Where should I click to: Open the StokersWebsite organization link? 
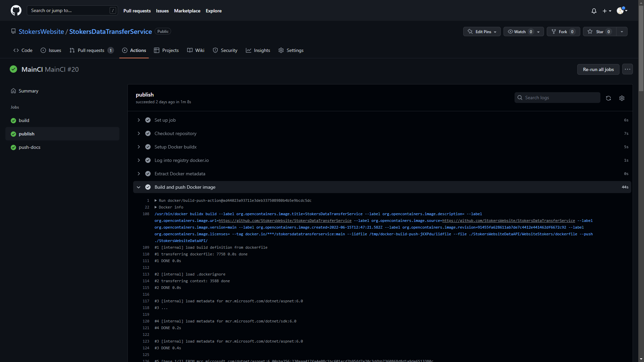[x=41, y=31]
